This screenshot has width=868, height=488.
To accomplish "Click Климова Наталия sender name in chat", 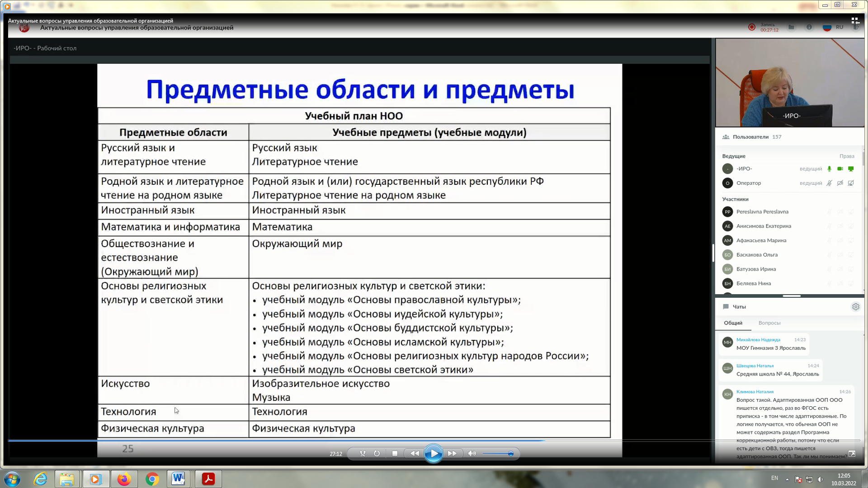I will [755, 392].
